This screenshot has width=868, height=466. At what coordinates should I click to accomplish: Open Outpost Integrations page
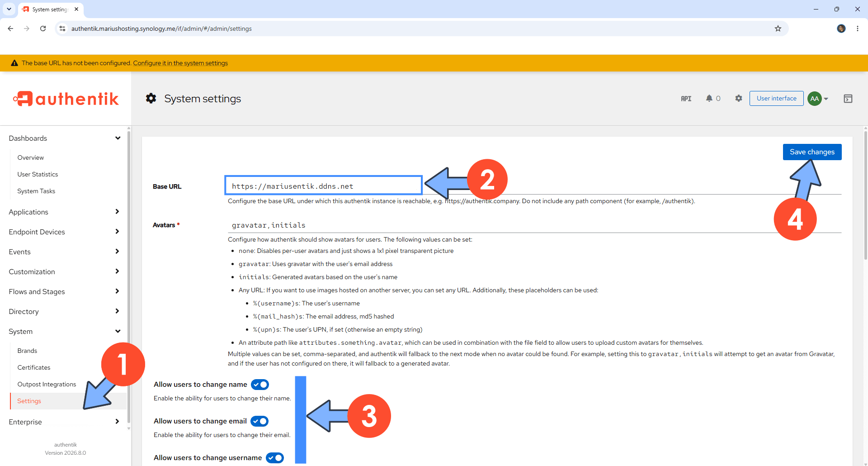coord(47,385)
